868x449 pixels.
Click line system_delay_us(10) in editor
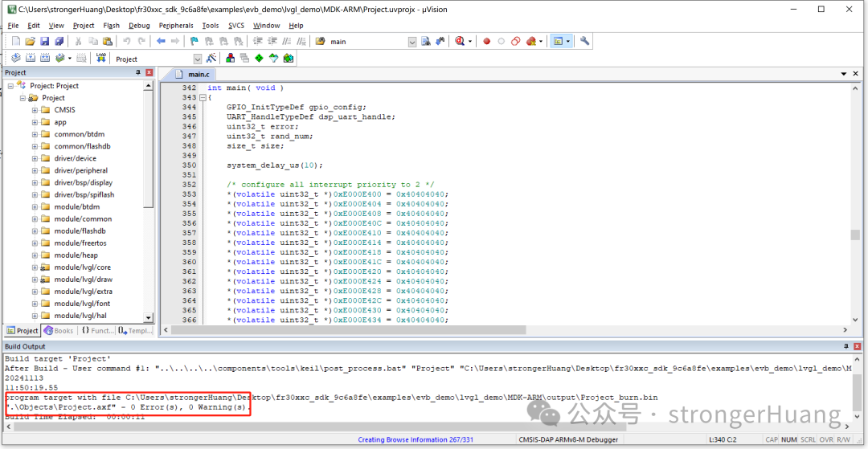pyautogui.click(x=275, y=165)
